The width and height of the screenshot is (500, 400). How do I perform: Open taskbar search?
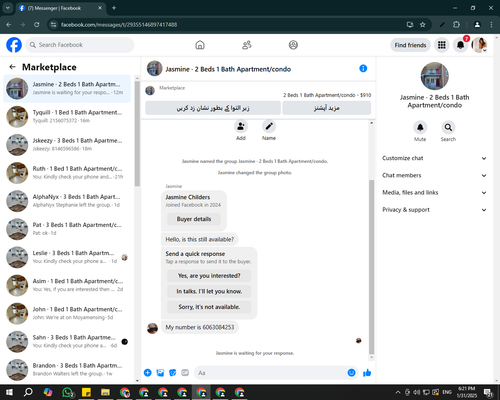point(28,392)
